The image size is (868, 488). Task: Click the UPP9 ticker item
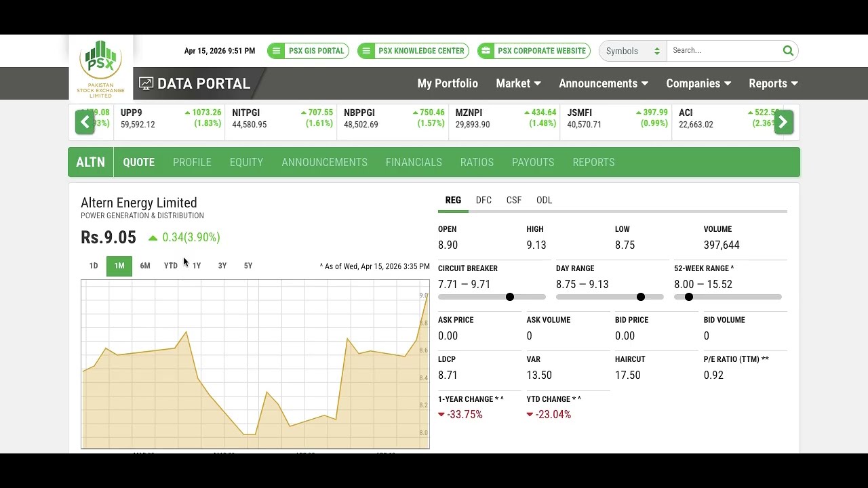coord(170,122)
